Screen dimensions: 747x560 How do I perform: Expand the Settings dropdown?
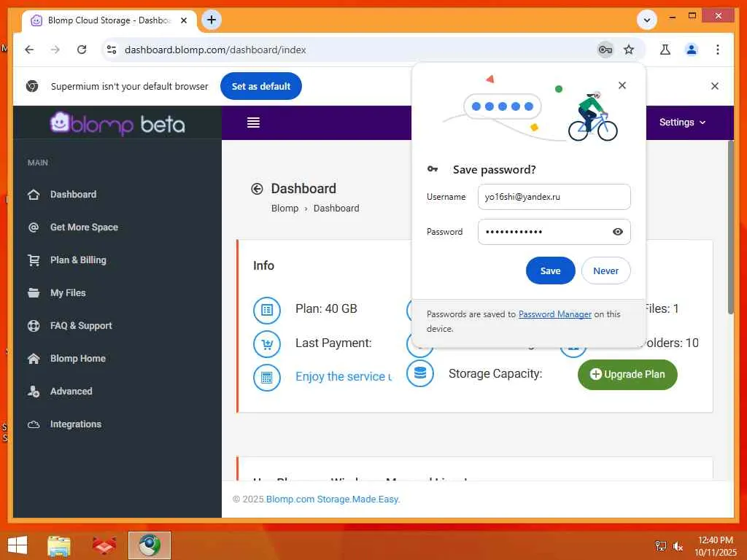coord(682,122)
